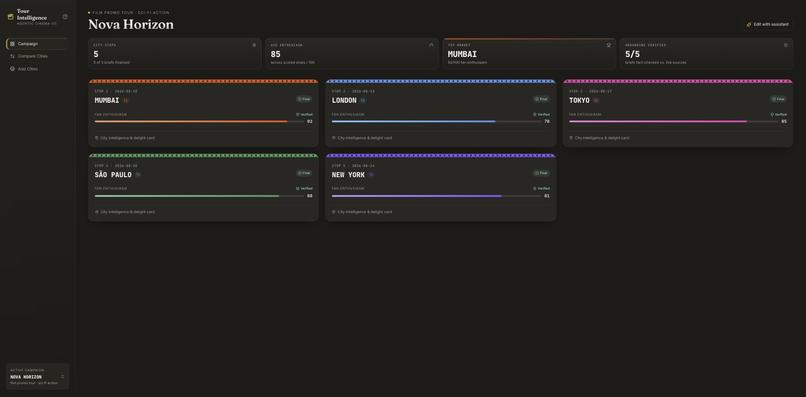Screen dimensions: 806x397
Task: Open London City intelligence & delight card
Action: [362, 138]
